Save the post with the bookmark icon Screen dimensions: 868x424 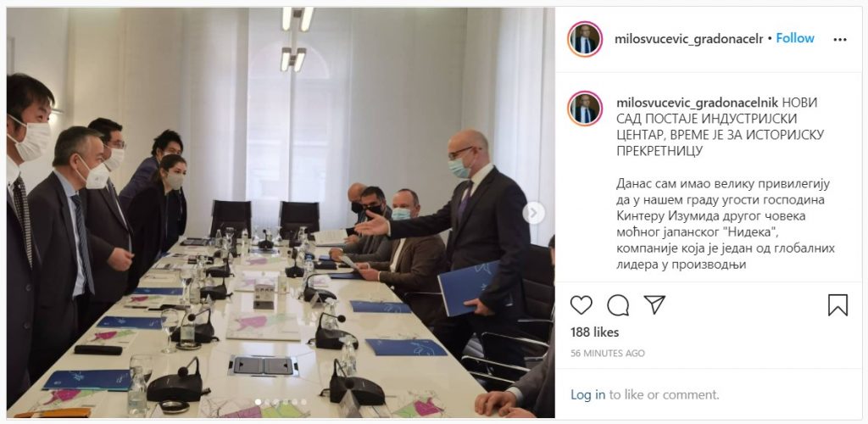click(x=837, y=305)
